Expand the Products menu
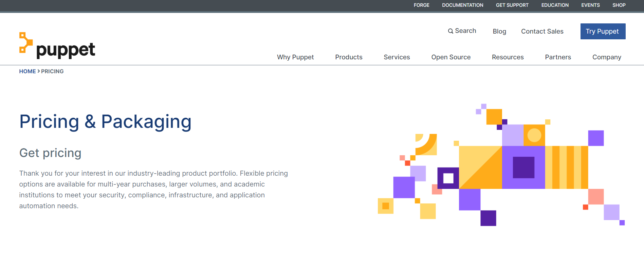 349,57
